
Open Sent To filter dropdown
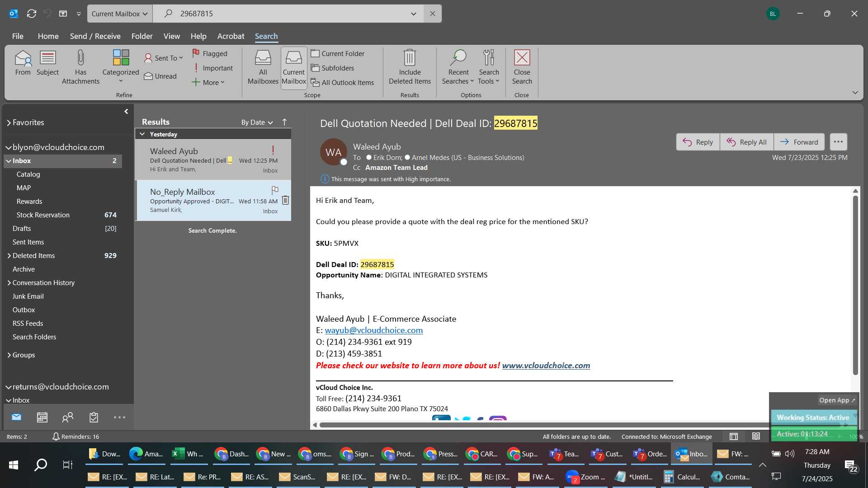coord(164,58)
